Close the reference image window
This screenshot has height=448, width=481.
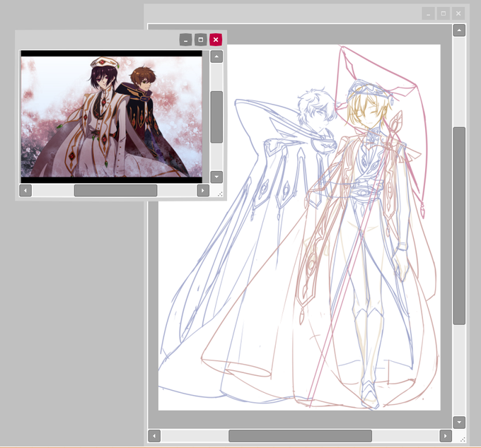pos(216,40)
